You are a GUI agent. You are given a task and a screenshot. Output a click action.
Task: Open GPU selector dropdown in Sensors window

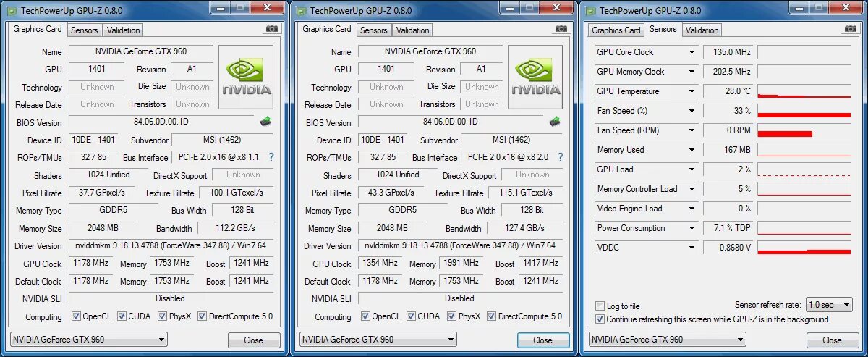click(667, 339)
